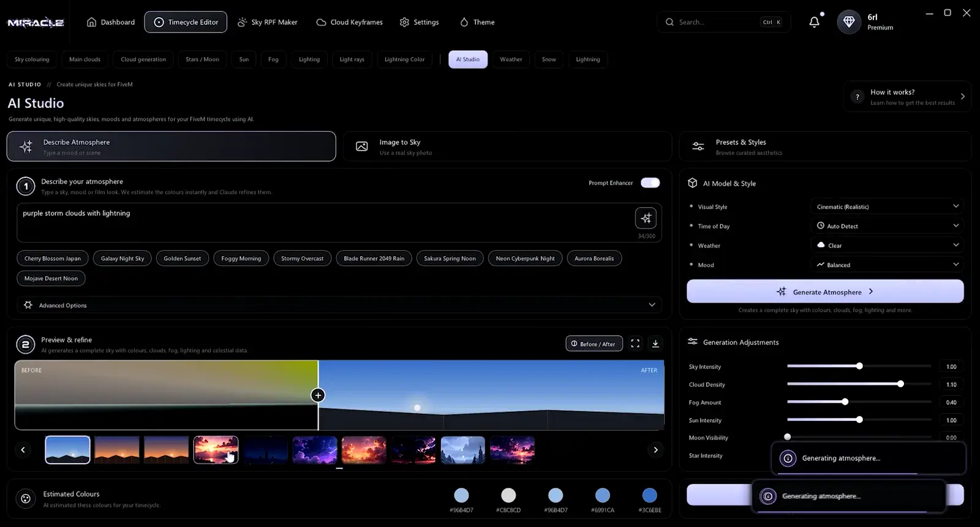The image size is (980, 527).
Task: Go to previous thumbnails arrow
Action: [x=23, y=450]
